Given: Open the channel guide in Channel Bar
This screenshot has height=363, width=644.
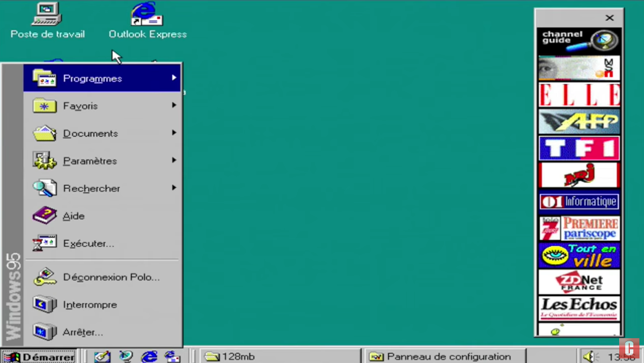Looking at the screenshot, I should click(x=579, y=41).
